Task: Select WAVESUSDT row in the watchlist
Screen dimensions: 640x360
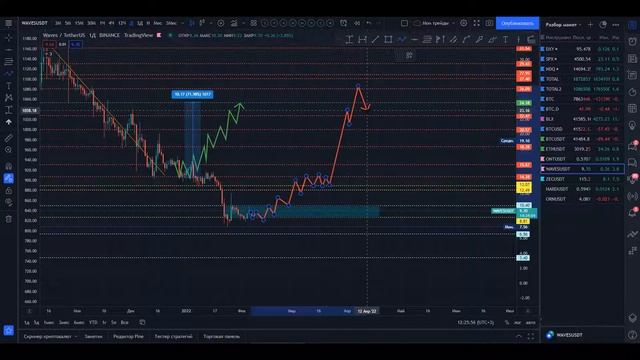Action: [582, 169]
